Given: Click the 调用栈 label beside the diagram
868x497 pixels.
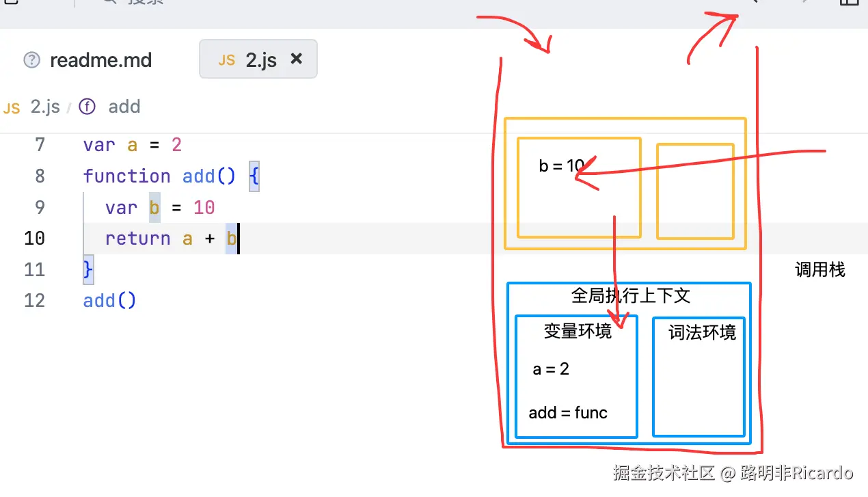Looking at the screenshot, I should point(819,270).
